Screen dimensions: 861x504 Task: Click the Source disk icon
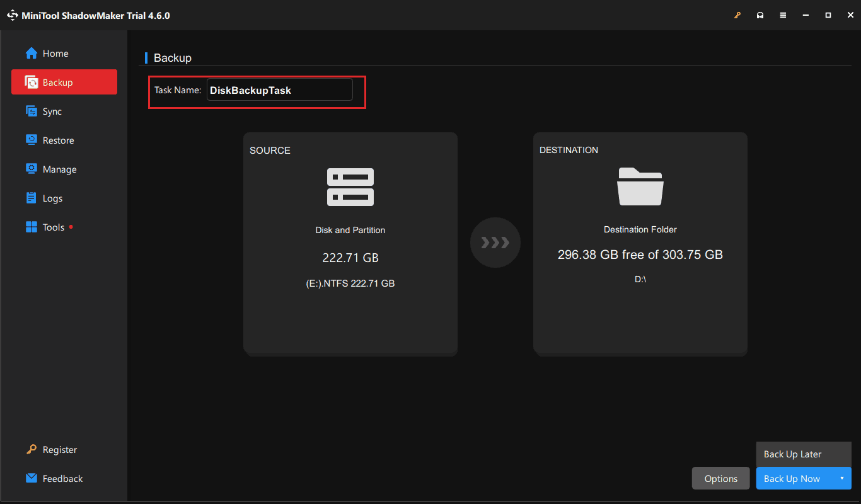[350, 187]
